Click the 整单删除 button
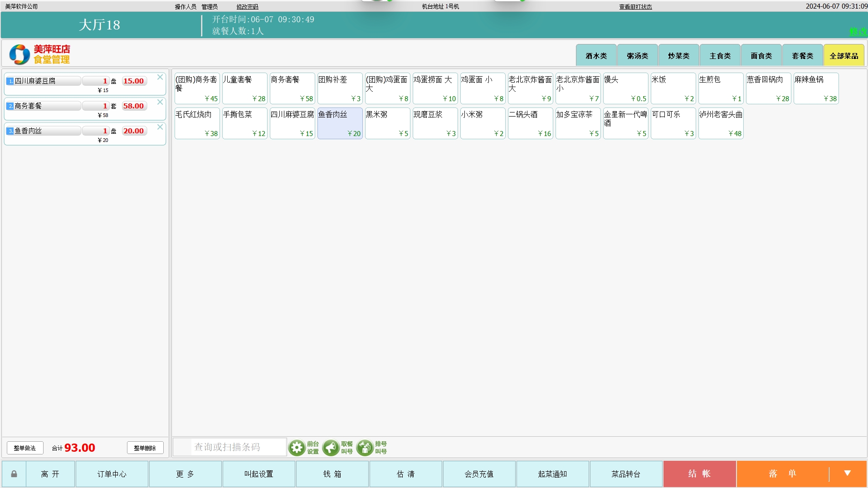868x488 pixels. (145, 448)
